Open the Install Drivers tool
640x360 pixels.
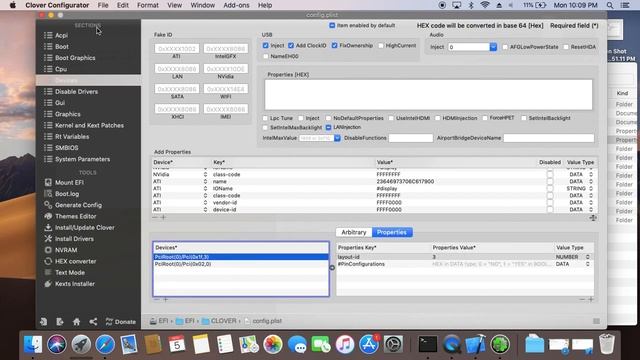click(74, 239)
